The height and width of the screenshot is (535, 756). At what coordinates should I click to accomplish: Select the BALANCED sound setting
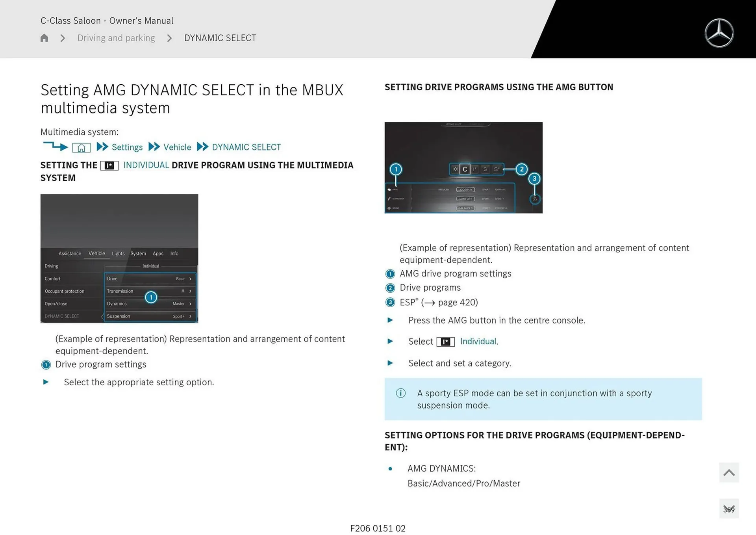[466, 208]
